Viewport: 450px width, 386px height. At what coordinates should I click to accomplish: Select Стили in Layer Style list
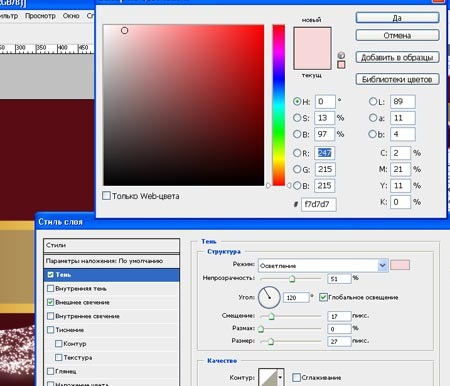coord(112,246)
